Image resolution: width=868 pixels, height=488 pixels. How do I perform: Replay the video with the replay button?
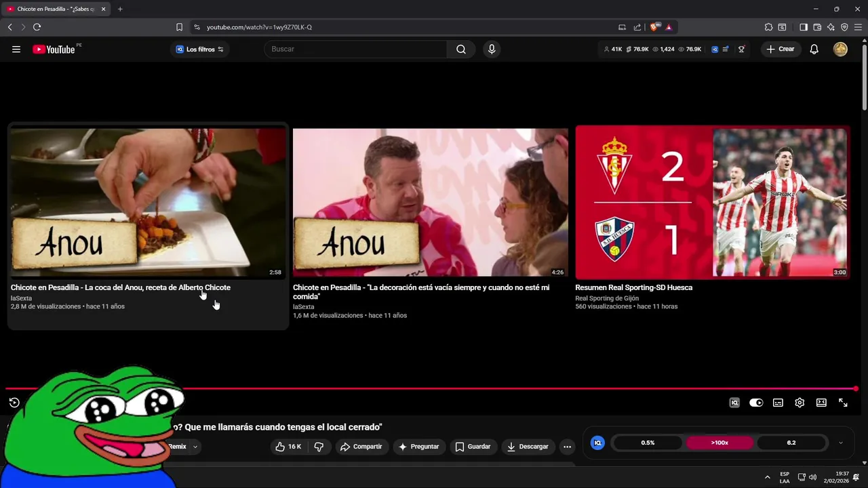(14, 403)
